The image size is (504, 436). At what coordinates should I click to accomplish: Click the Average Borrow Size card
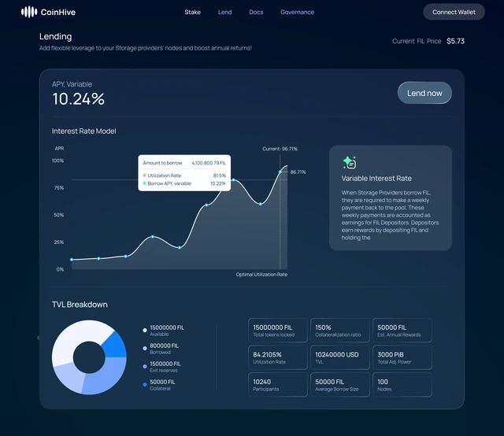click(340, 385)
